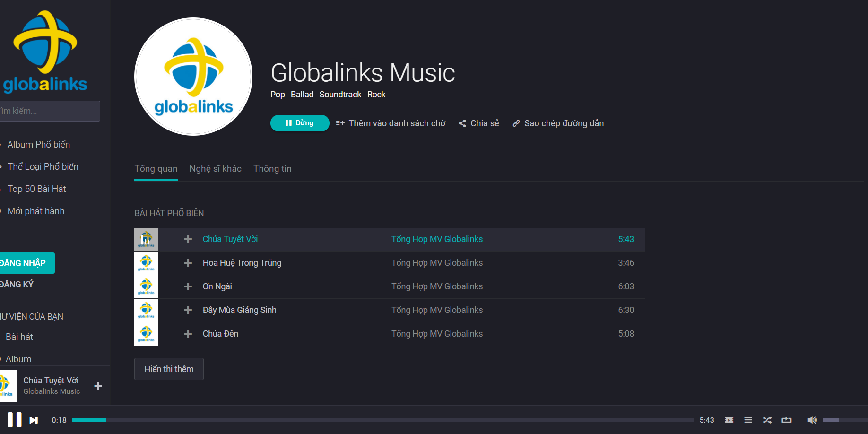
Task: Toggle repeat mode
Action: [787, 420]
